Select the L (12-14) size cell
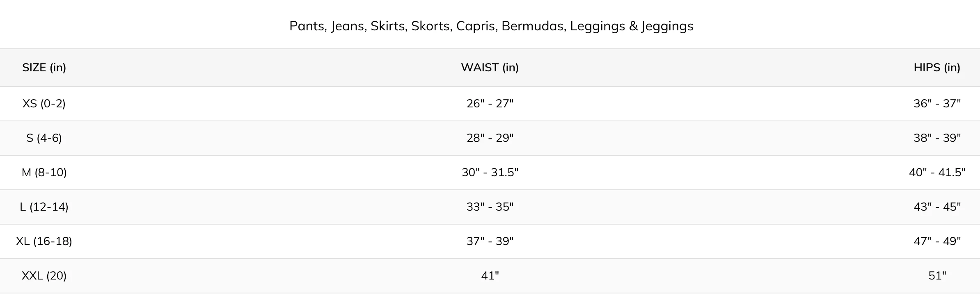The image size is (980, 300). pos(44,207)
